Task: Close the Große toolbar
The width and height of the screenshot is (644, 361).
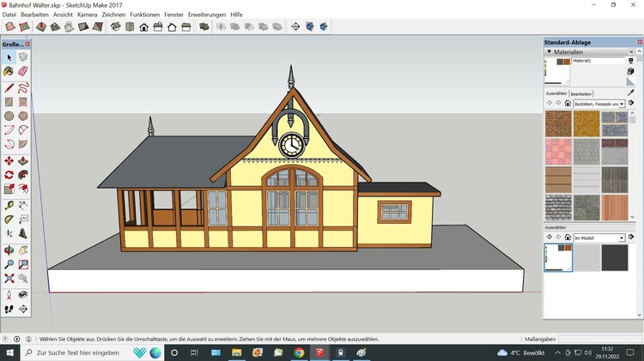Action: 27,44
